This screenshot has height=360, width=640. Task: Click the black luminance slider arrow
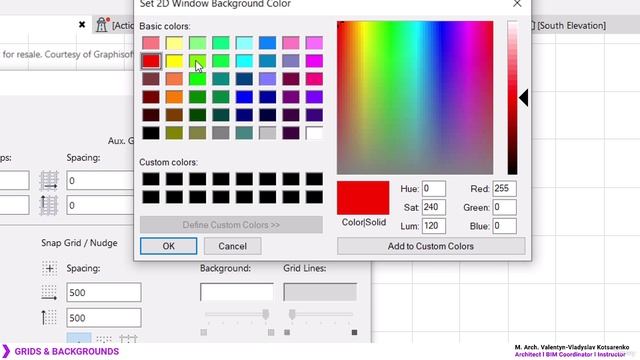(524, 98)
